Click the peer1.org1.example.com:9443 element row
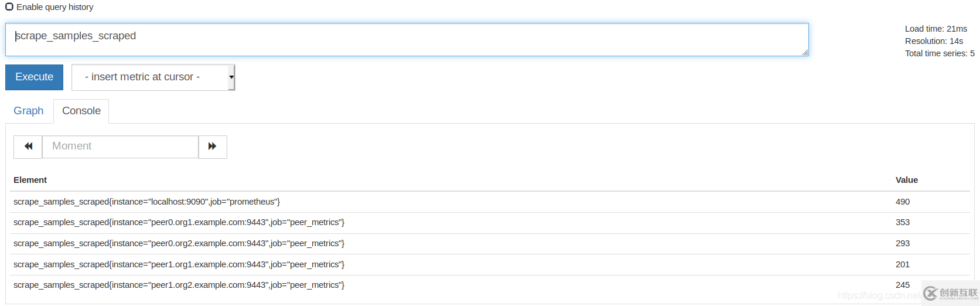This screenshot has height=306, width=980. [x=179, y=264]
